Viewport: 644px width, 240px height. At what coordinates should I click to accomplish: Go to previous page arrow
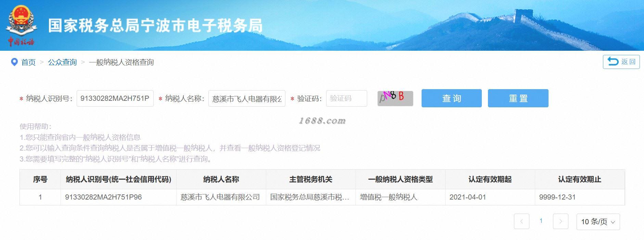coord(521,221)
